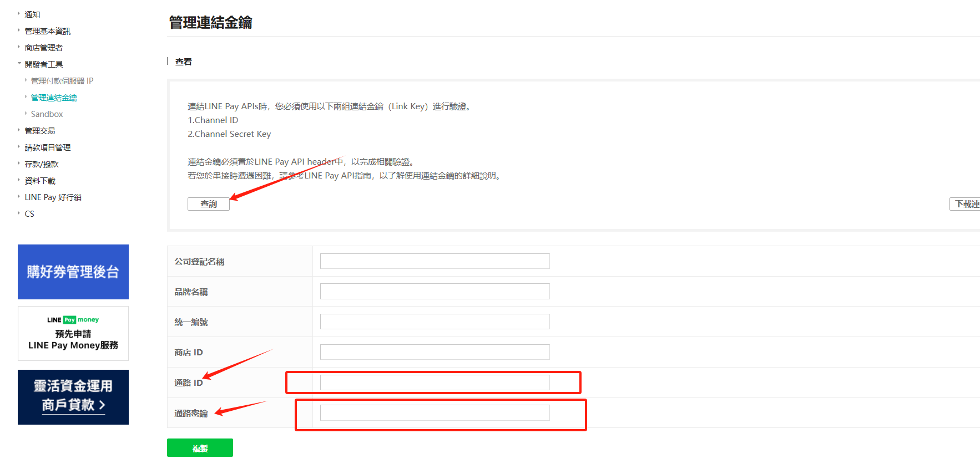Image resolution: width=980 pixels, height=464 pixels.
Task: Click the 商店 ID input field
Action: (435, 352)
